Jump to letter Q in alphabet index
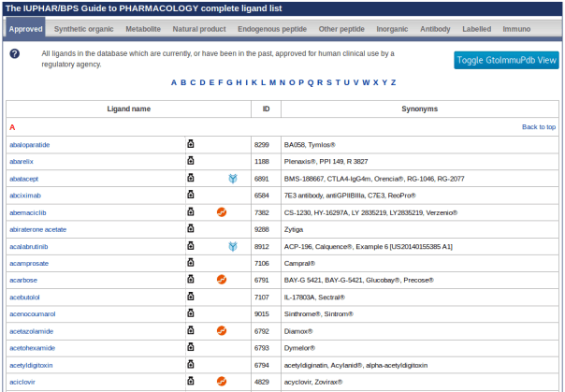The image size is (565, 392). pyautogui.click(x=311, y=82)
